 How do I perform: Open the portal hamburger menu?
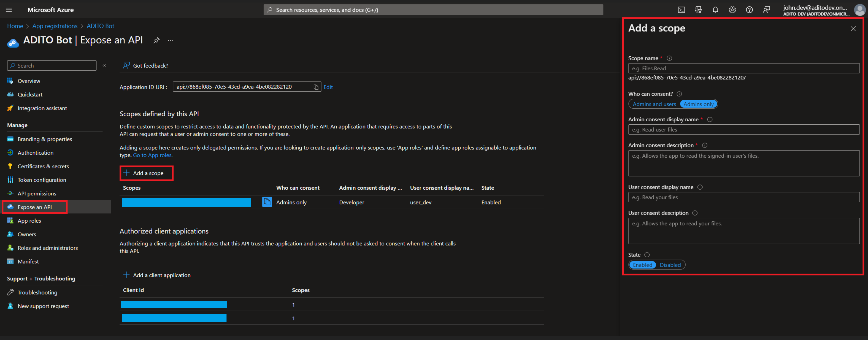pos(9,10)
